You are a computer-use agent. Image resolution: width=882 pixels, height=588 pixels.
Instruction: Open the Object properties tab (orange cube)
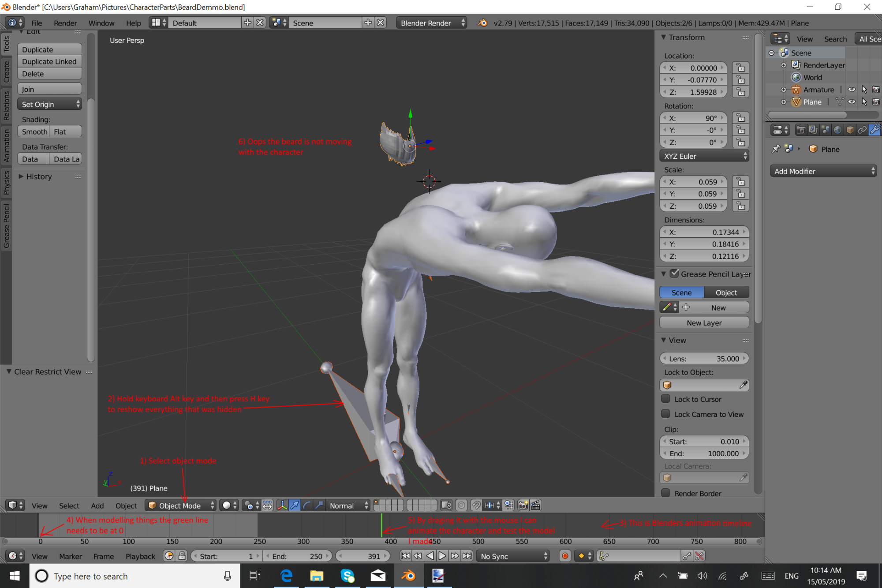click(x=850, y=130)
